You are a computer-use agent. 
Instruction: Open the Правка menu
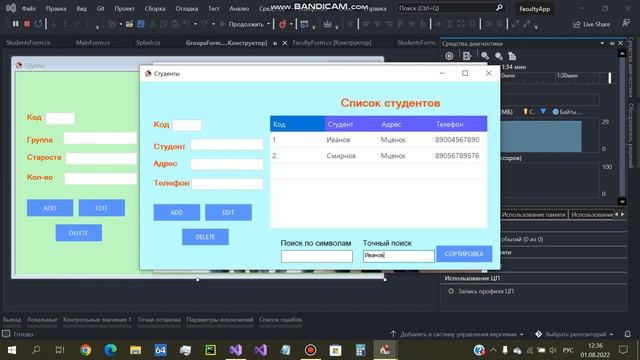pos(56,8)
